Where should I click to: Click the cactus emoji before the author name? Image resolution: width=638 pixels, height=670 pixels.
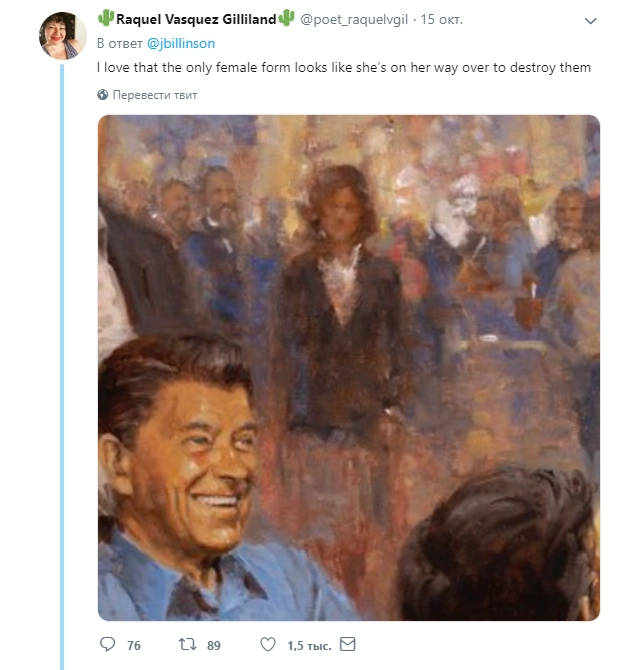click(x=106, y=19)
